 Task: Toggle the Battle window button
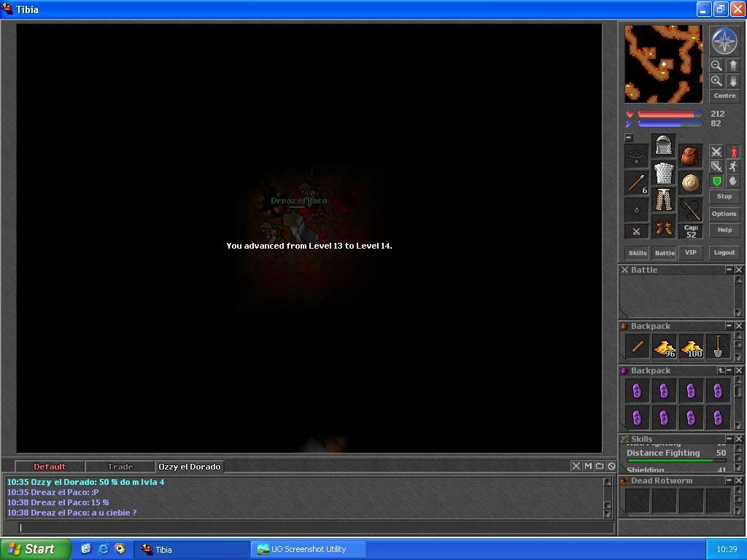click(x=664, y=253)
